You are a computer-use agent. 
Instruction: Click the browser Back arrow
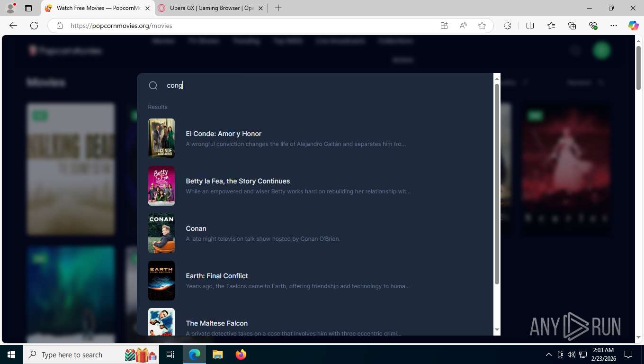tap(13, 26)
